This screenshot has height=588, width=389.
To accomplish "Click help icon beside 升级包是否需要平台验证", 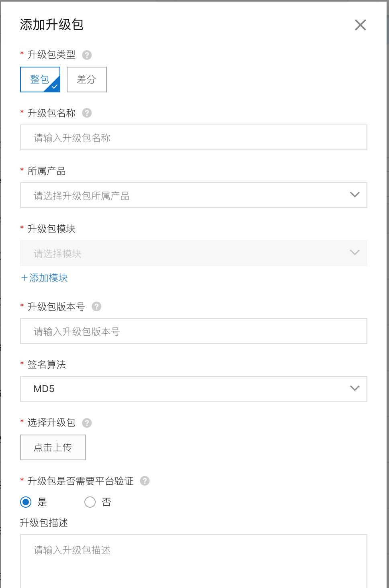I will [x=145, y=481].
